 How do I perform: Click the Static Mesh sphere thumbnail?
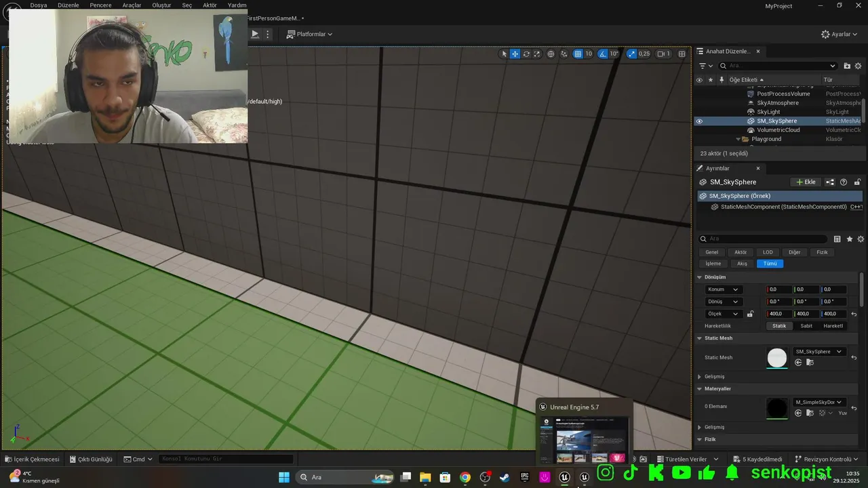[x=777, y=357]
